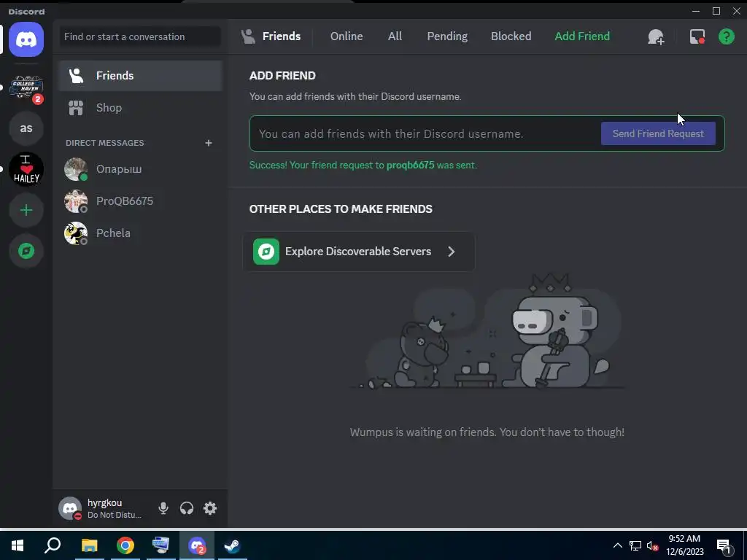Screen dimensions: 747x560
Task: Click Send Friend Request button
Action: click(x=658, y=134)
